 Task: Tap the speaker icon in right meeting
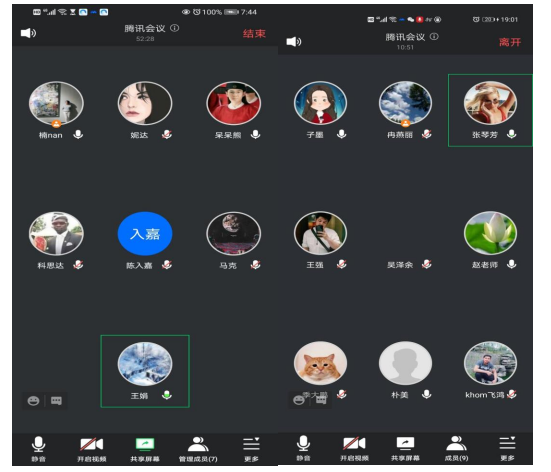pyautogui.click(x=294, y=42)
